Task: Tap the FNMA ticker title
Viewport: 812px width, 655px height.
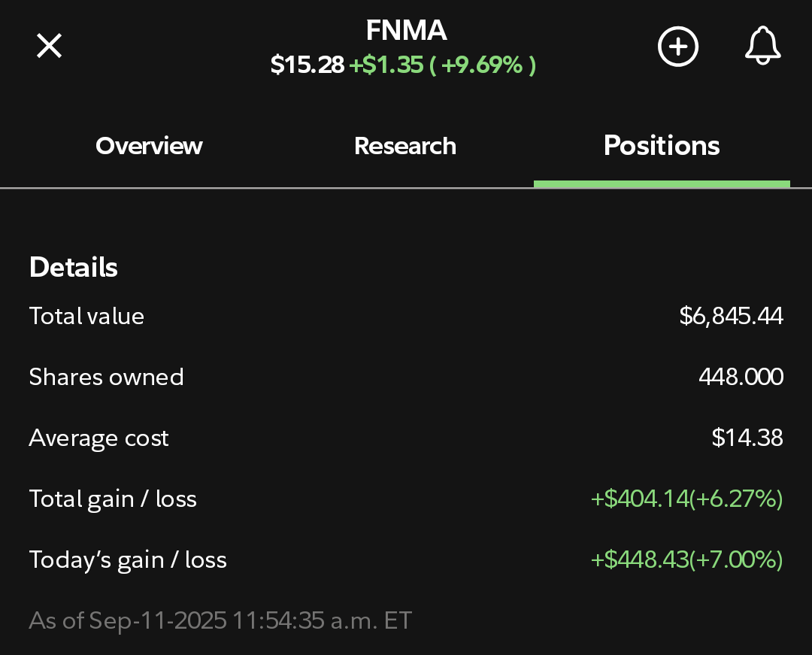Action: point(406,30)
